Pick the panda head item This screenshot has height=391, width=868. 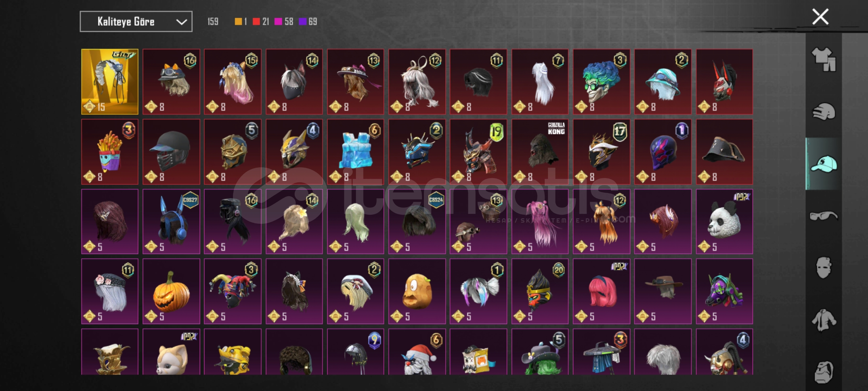pos(724,222)
